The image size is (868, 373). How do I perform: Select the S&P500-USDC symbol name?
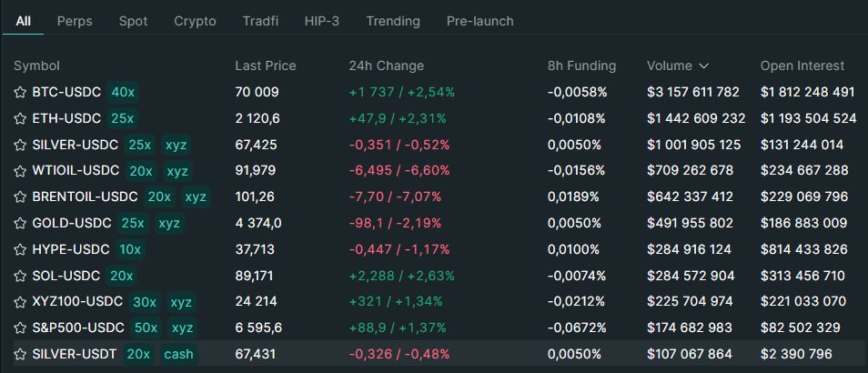pos(76,328)
